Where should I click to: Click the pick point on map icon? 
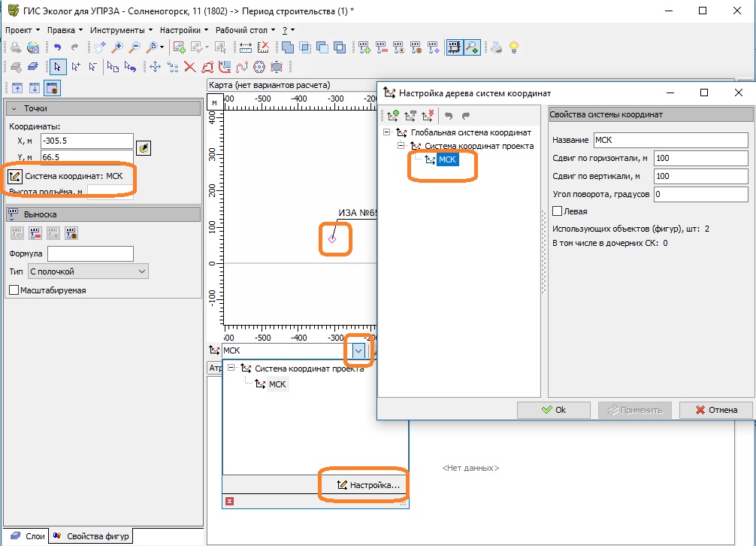click(x=144, y=148)
